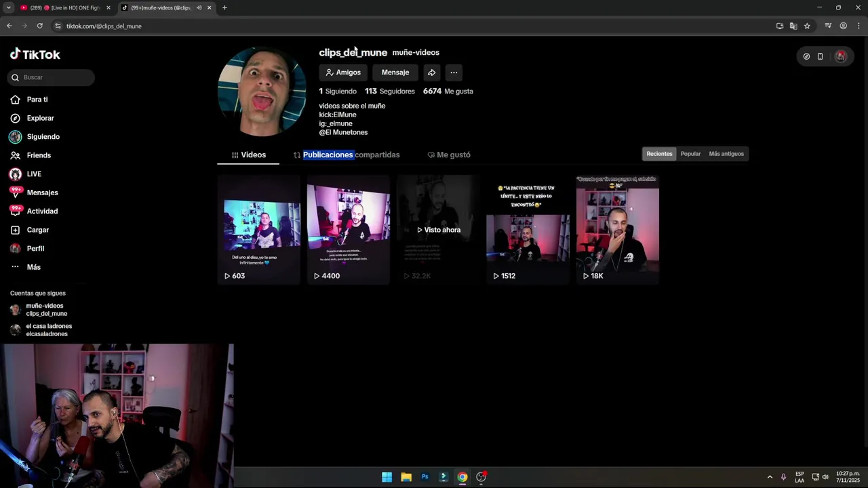Open media controls icon in Chrome
868x488 pixels.
(828, 26)
